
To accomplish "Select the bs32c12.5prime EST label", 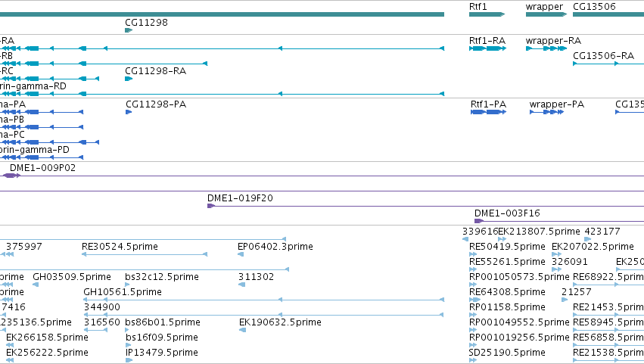I will pos(162,277).
